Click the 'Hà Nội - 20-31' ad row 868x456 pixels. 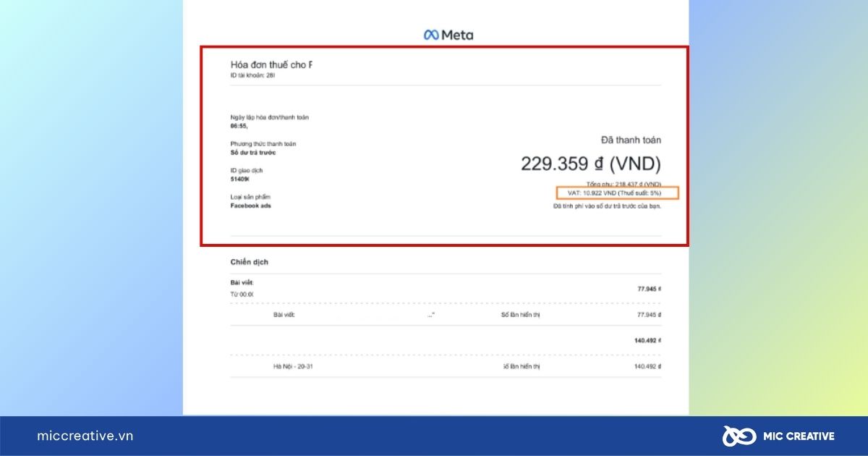(294, 366)
